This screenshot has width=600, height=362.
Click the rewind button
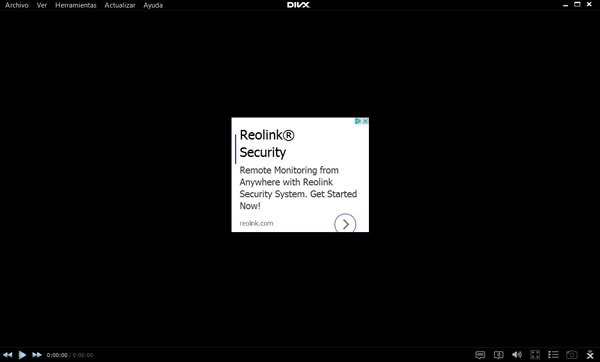tap(8, 355)
